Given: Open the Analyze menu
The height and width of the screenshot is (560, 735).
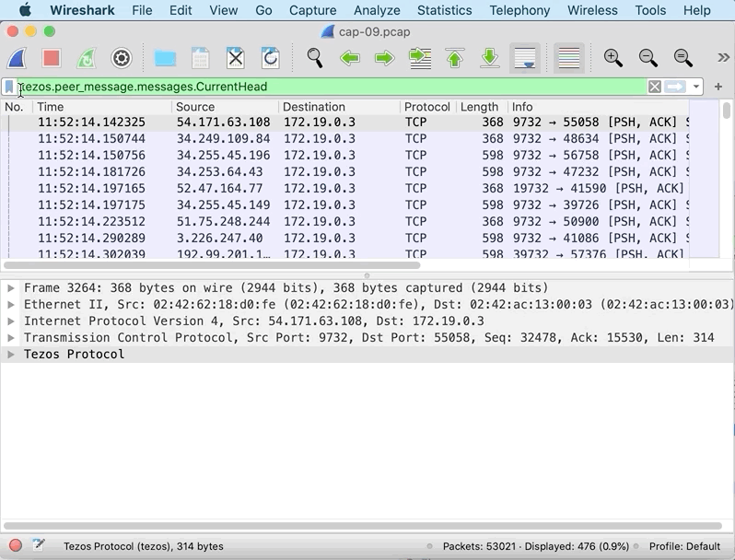Looking at the screenshot, I should coord(377,10).
